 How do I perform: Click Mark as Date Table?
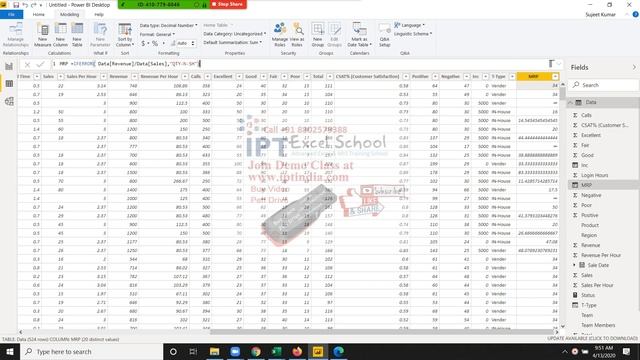[x=360, y=35]
